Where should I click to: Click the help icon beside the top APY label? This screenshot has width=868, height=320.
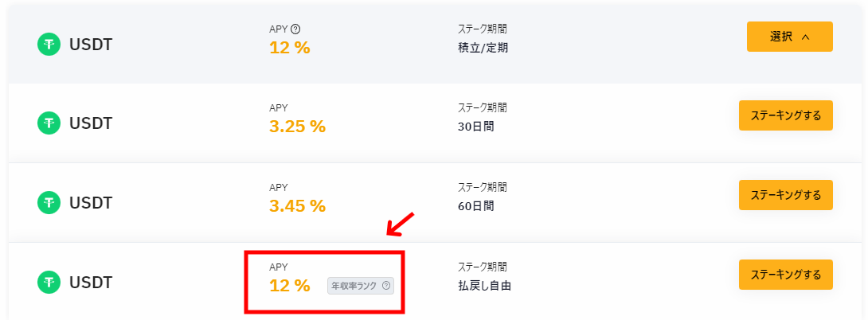(295, 29)
